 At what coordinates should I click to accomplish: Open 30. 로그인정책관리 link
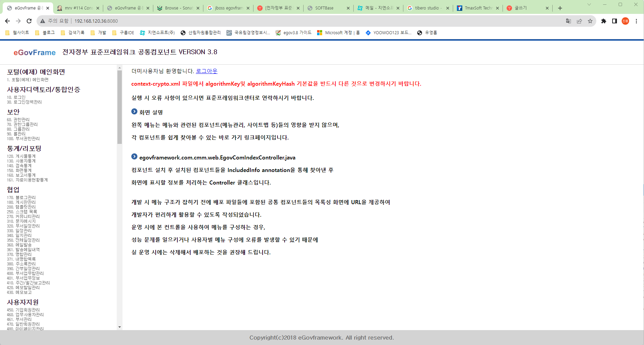click(24, 102)
